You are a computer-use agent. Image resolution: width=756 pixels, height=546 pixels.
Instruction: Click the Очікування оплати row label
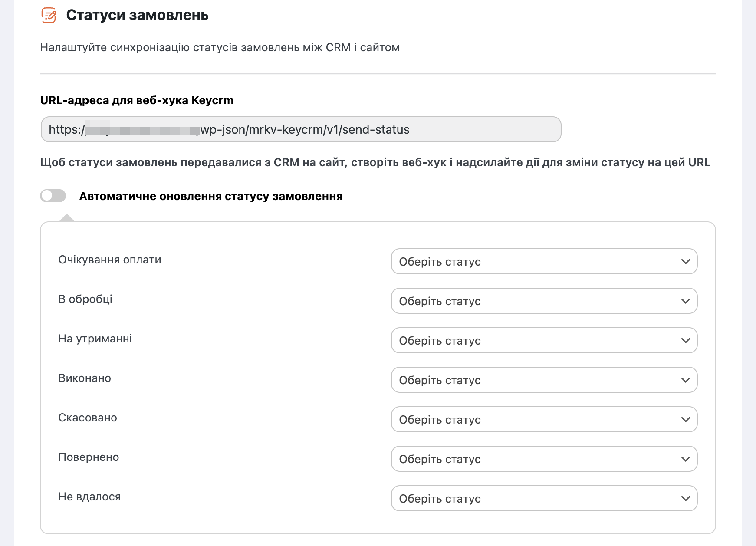(x=110, y=260)
